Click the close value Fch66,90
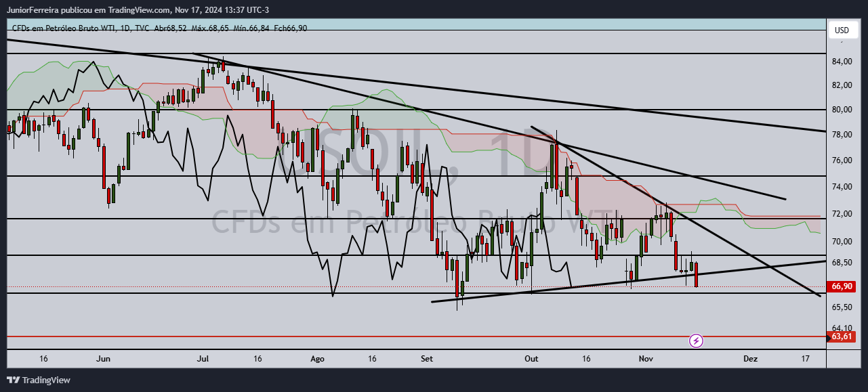This screenshot has width=868, height=392. [291, 28]
